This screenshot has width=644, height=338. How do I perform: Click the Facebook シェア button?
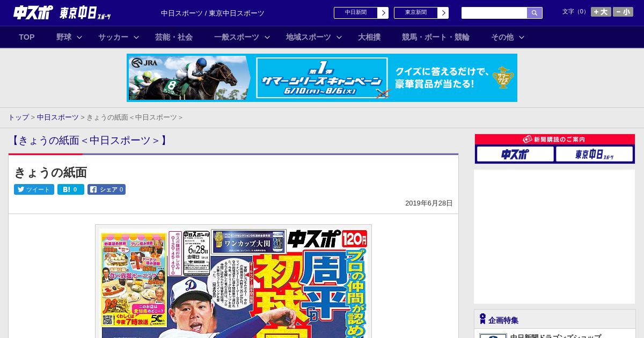pyautogui.click(x=106, y=189)
